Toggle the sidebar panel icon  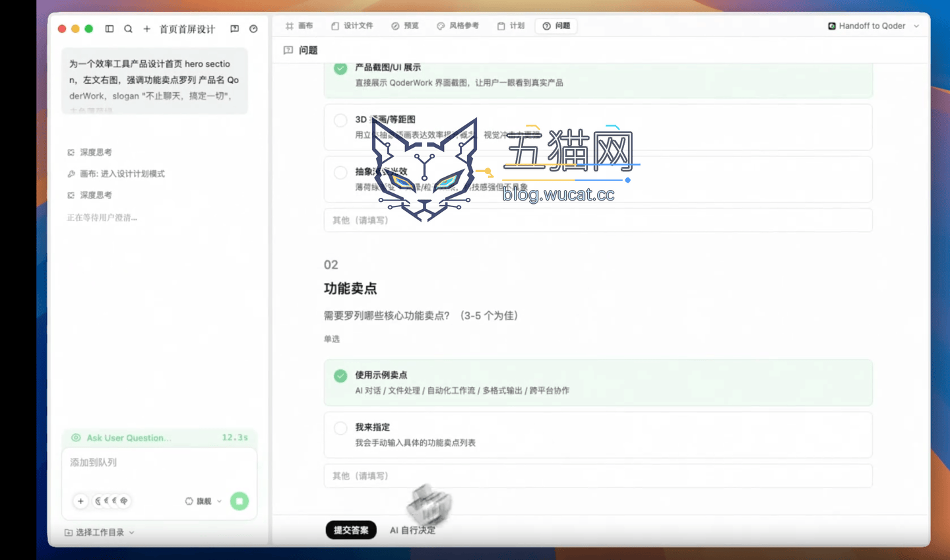pos(110,29)
